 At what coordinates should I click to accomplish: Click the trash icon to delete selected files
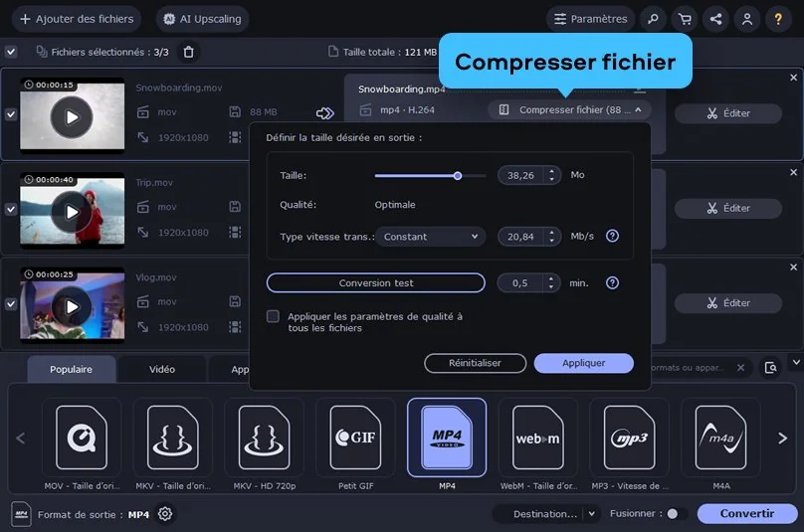tap(189, 52)
